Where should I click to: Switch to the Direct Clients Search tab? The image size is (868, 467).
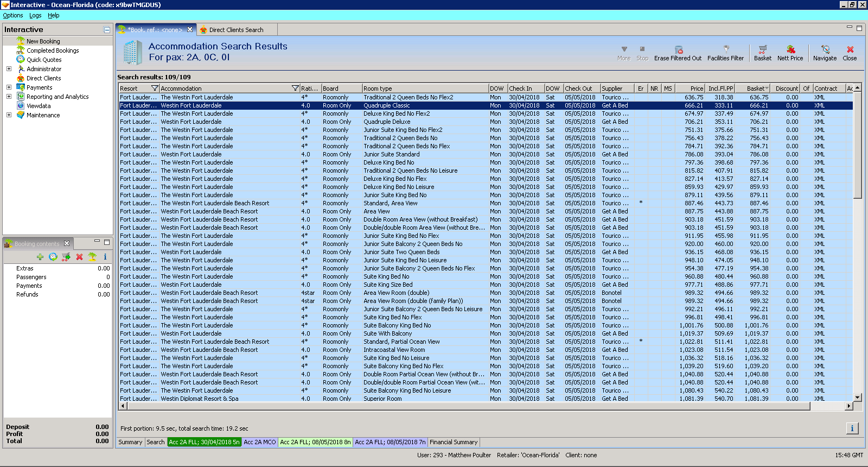coord(236,30)
